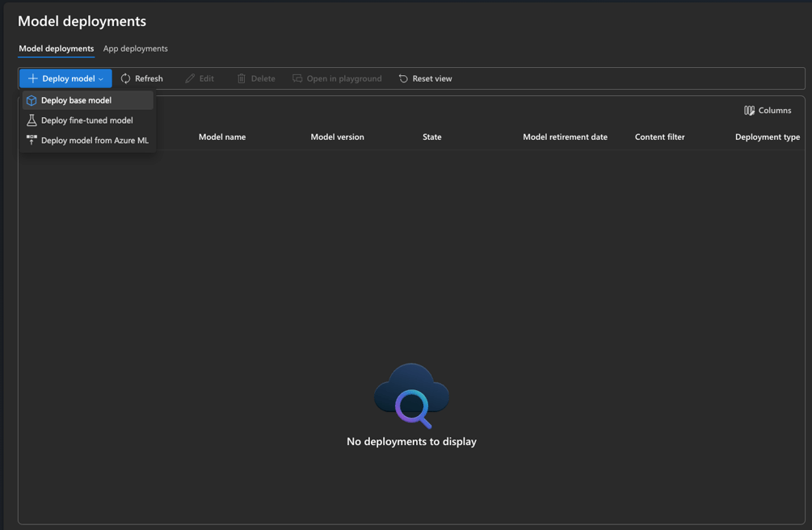Click the Edit pencil icon
The width and height of the screenshot is (812, 530).
[x=188, y=78]
